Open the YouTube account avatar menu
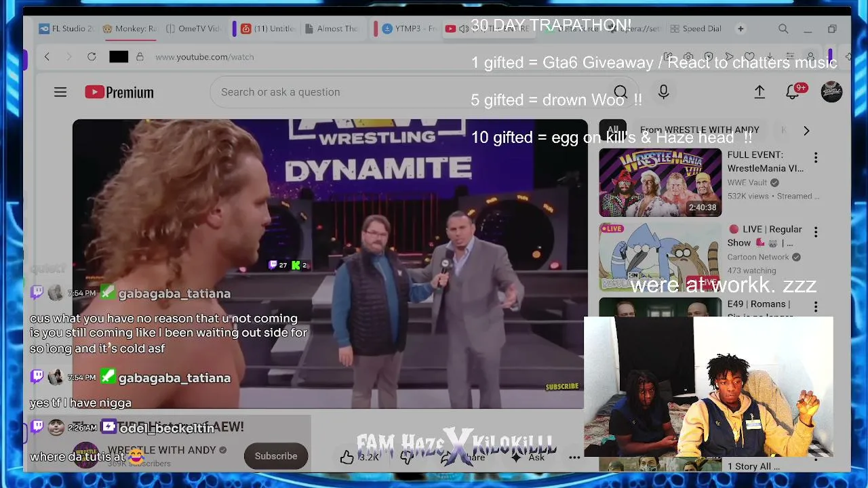This screenshot has height=488, width=868. point(831,92)
